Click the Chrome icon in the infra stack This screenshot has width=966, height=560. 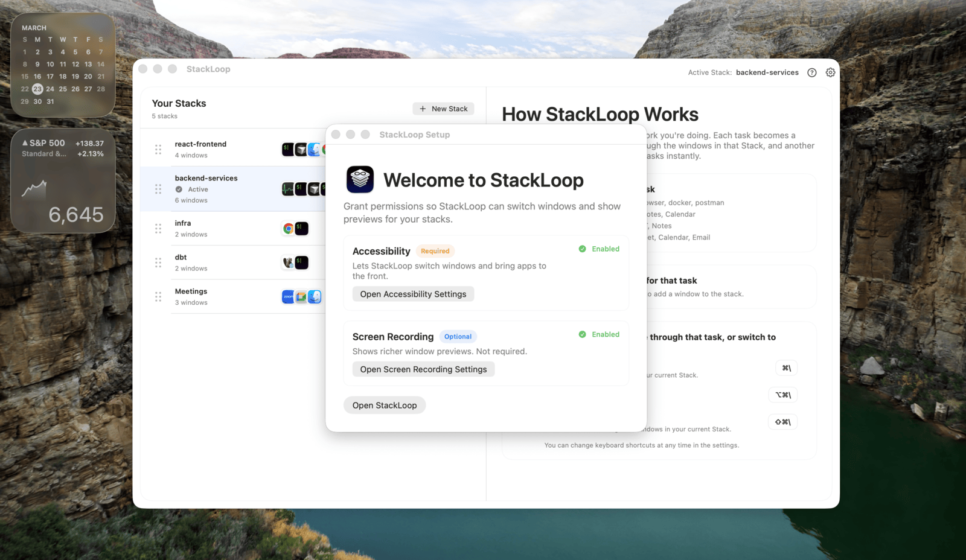(287, 228)
